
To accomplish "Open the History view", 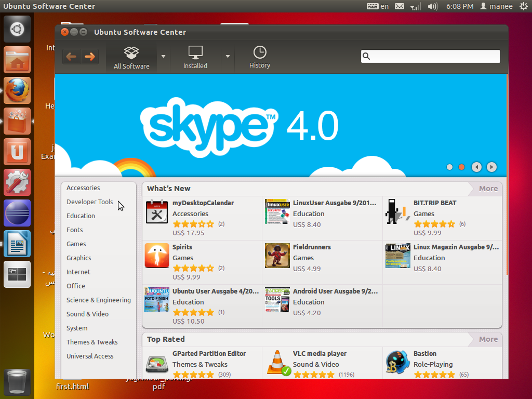I will (260, 58).
